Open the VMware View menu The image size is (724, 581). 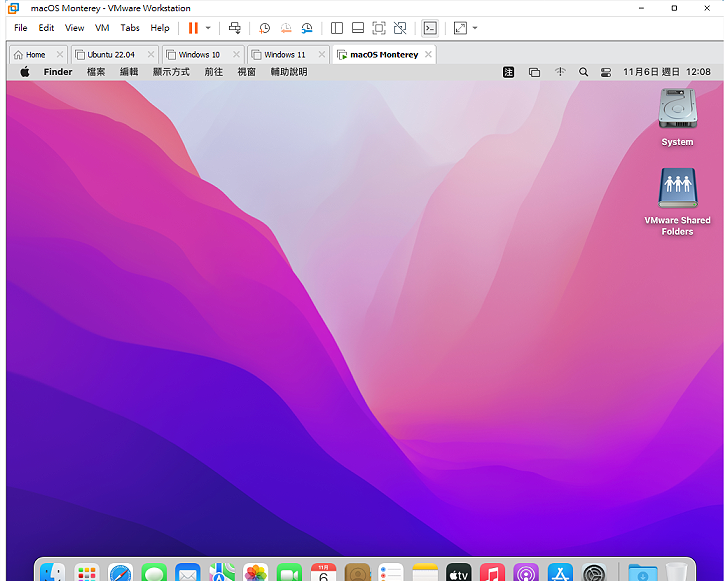point(74,28)
